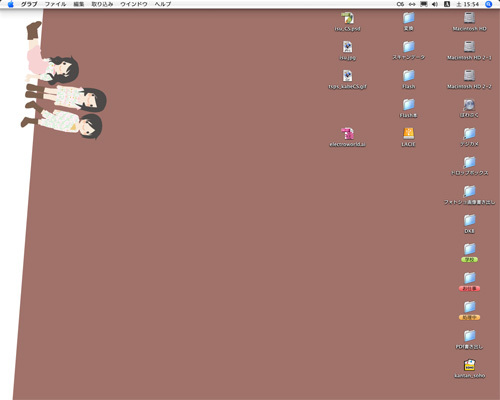This screenshot has width=500, height=400.
Task: Open the display monitor status menu icon
Action: point(424,4)
